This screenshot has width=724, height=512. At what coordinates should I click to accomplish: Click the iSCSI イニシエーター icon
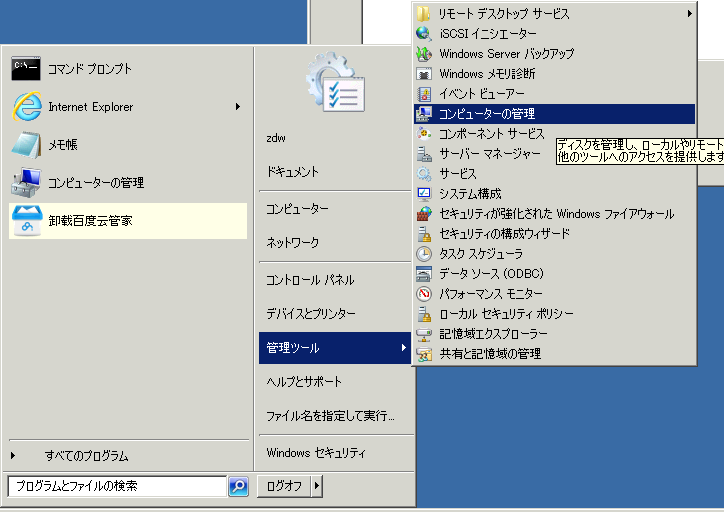pos(423,34)
